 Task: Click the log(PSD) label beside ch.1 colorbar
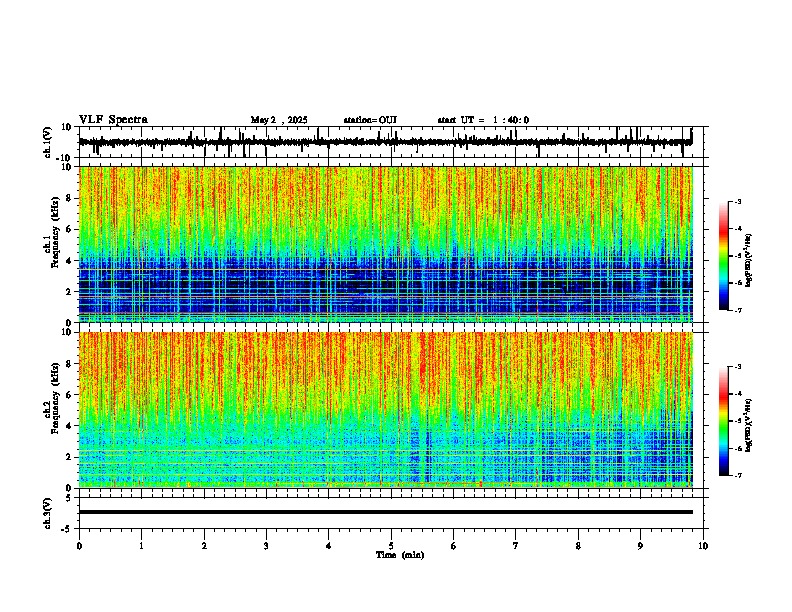pos(749,260)
